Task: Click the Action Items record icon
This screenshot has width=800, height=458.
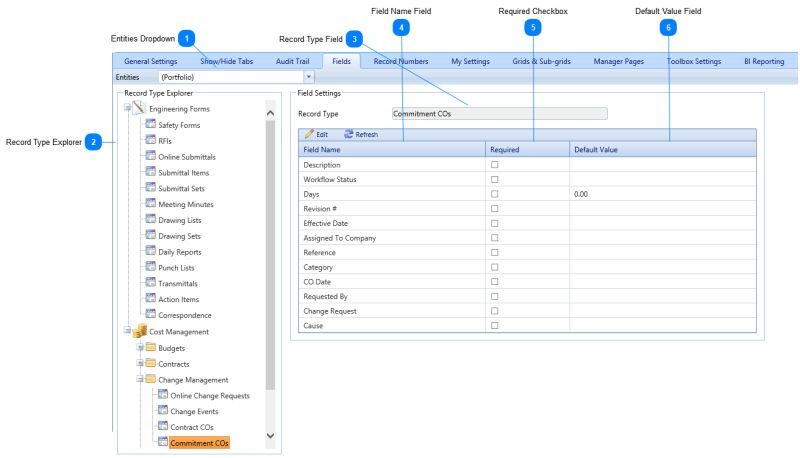Action: 151,298
